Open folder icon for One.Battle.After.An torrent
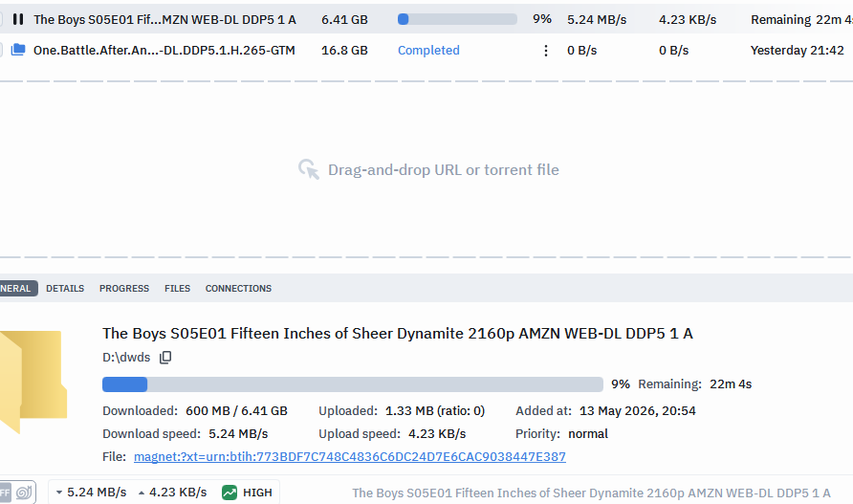This screenshot has height=504, width=853. (18, 50)
